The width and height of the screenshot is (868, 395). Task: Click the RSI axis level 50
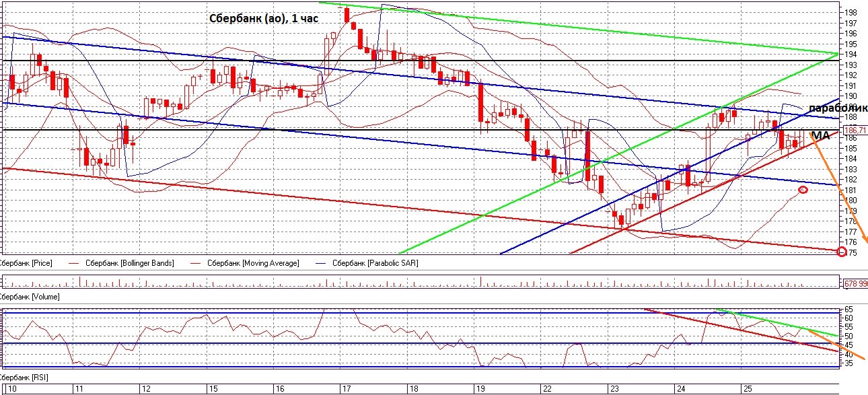click(x=849, y=336)
